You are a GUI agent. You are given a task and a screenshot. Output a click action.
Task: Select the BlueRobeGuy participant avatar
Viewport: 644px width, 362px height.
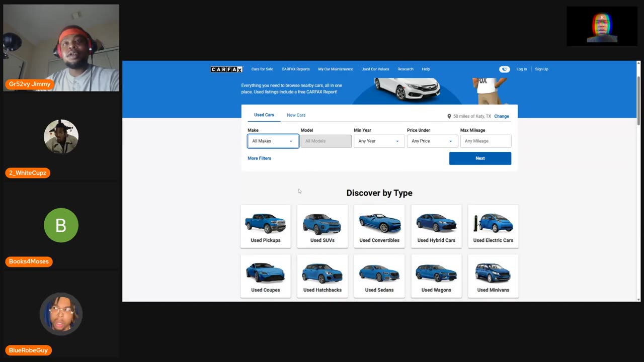pos(61,314)
